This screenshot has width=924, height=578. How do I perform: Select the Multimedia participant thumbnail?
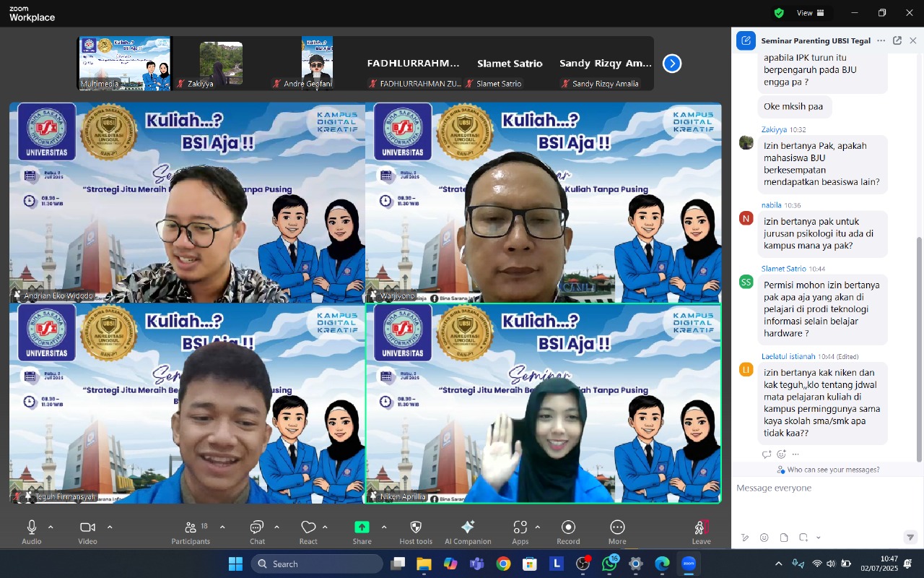click(124, 64)
